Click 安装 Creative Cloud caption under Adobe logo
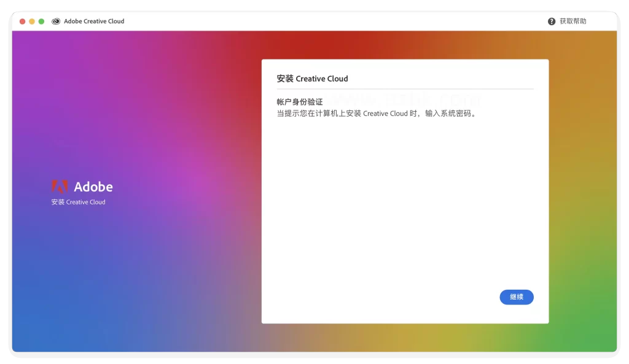Image resolution: width=629 pixels, height=364 pixels. point(78,202)
